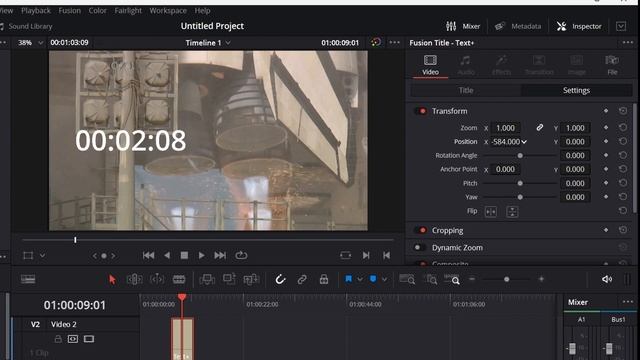Viewport: 640px width, 360px height.
Task: Click the Zoom X value field
Action: tap(505, 128)
